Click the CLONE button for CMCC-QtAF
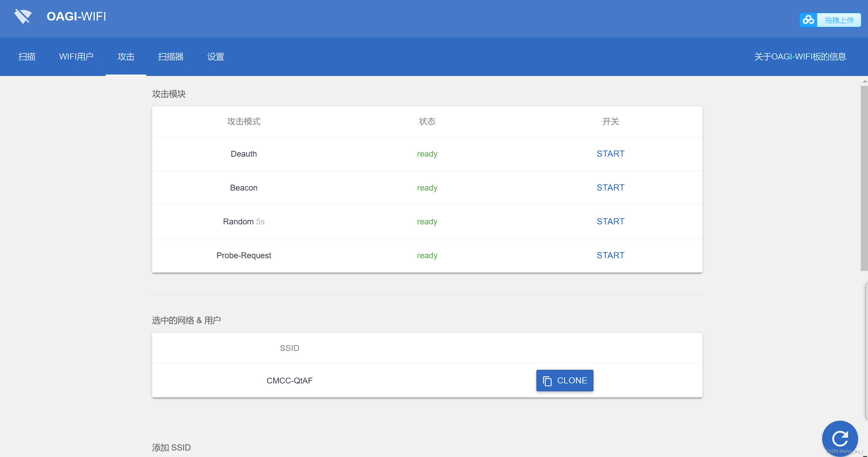 pos(564,380)
